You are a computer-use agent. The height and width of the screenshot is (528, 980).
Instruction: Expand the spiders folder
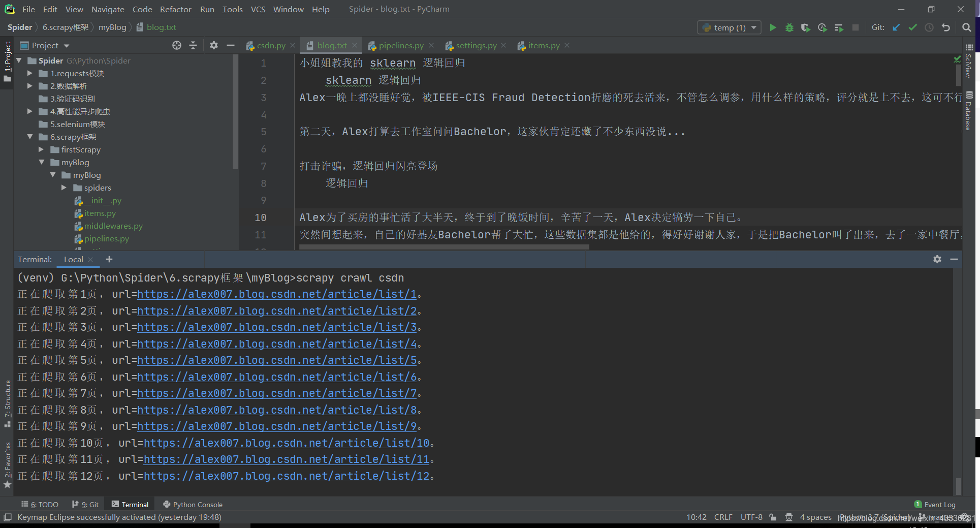coord(64,188)
